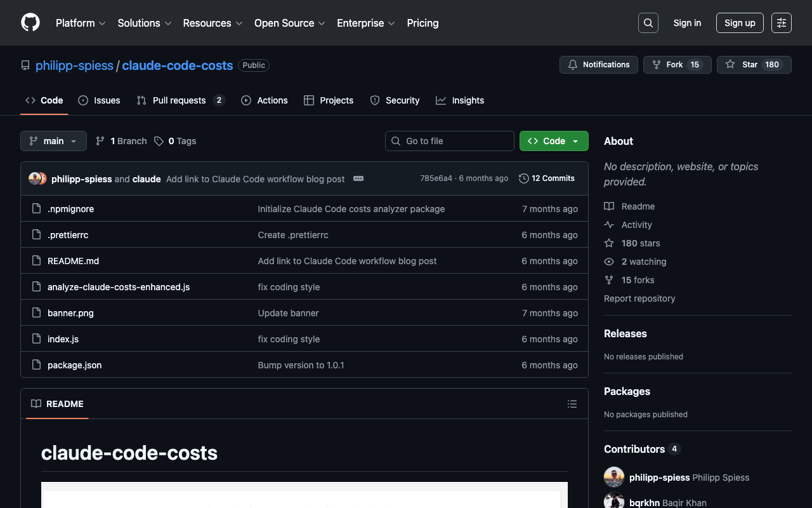Switch to the Pull requests tab
812x508 pixels.
click(x=179, y=100)
